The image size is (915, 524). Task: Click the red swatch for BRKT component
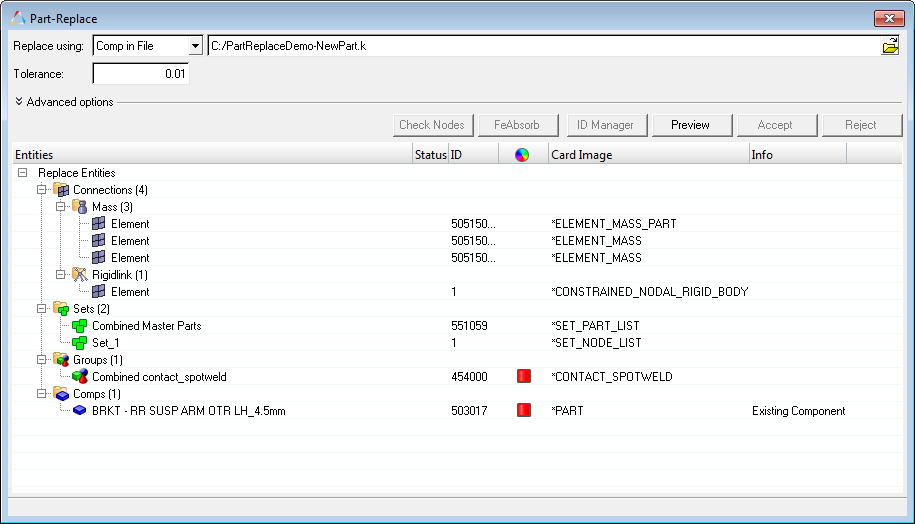tap(524, 410)
